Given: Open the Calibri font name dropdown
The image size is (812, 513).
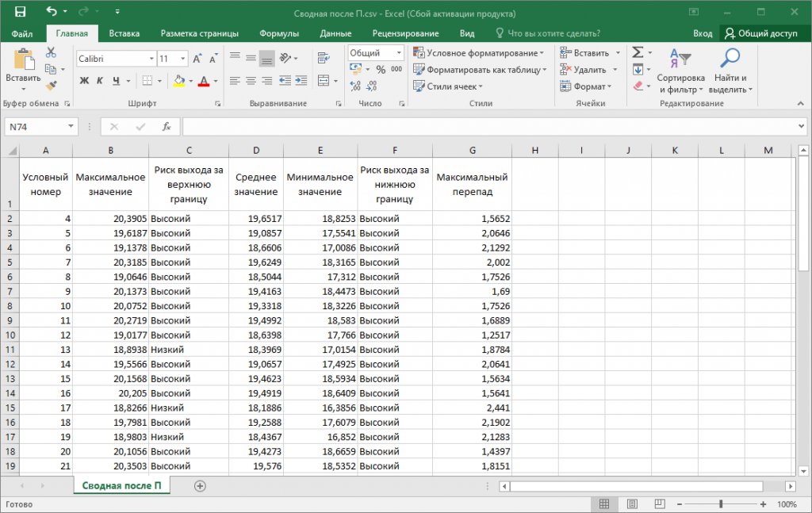Looking at the screenshot, I should coord(151,59).
